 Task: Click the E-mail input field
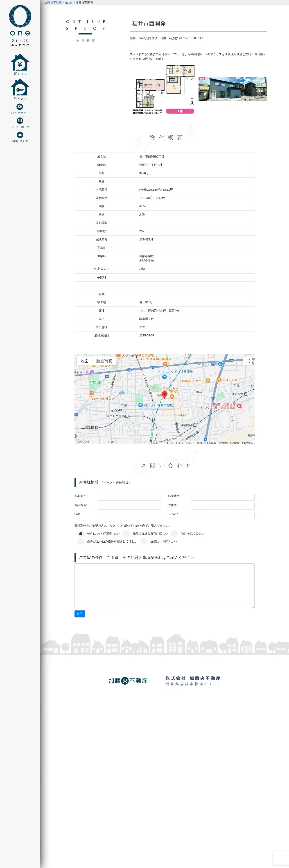tap(223, 515)
